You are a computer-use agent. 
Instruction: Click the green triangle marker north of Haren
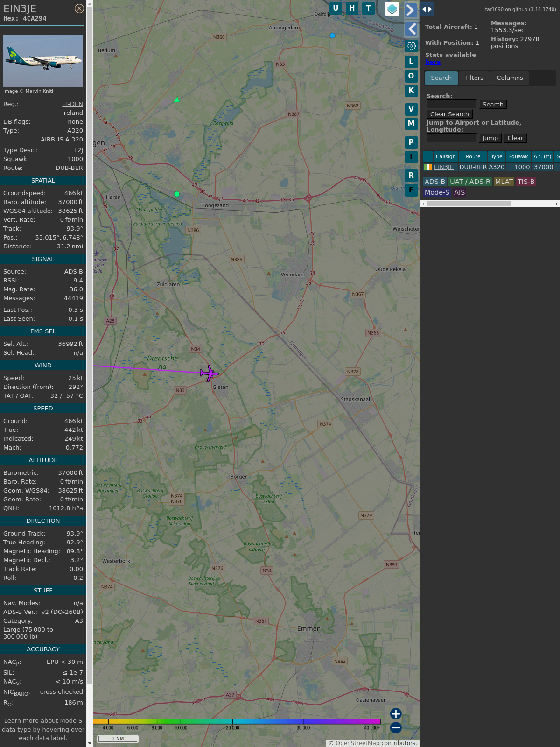[x=177, y=100]
